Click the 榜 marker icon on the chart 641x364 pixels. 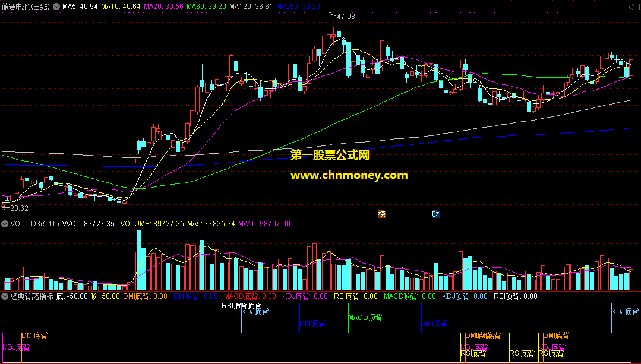382,214
